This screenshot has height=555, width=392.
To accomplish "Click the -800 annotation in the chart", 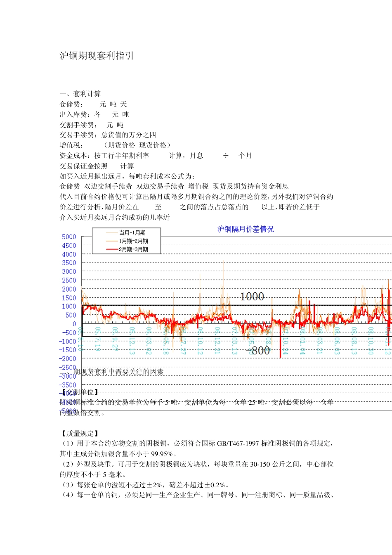I will click(x=258, y=351).
